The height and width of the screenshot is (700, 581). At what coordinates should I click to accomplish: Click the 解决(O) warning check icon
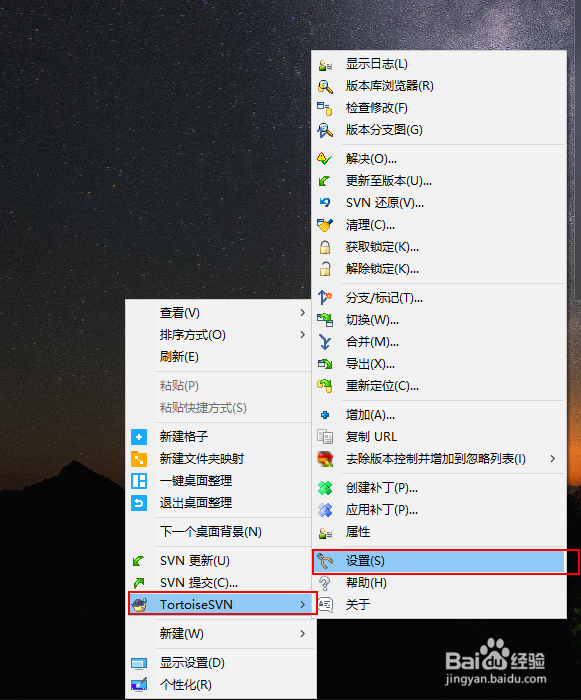pos(325,158)
